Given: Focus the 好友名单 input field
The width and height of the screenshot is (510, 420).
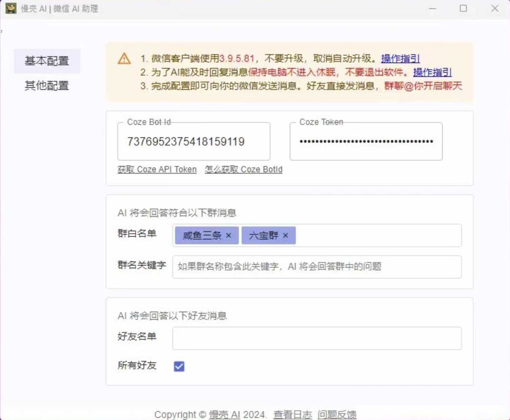Looking at the screenshot, I should pyautogui.click(x=317, y=338).
